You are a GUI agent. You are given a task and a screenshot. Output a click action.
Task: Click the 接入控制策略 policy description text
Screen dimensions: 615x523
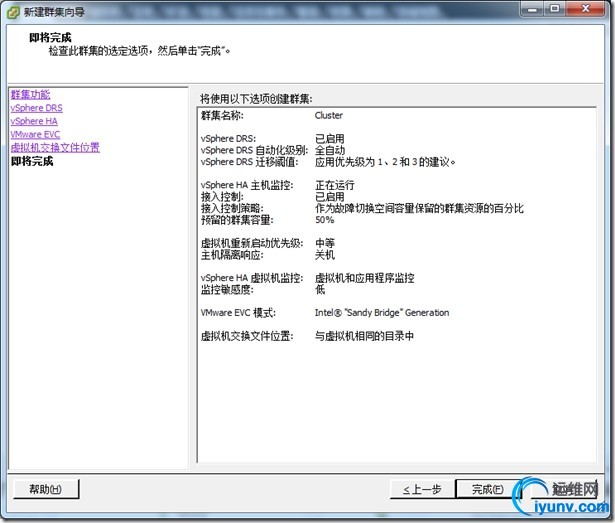coord(419,208)
